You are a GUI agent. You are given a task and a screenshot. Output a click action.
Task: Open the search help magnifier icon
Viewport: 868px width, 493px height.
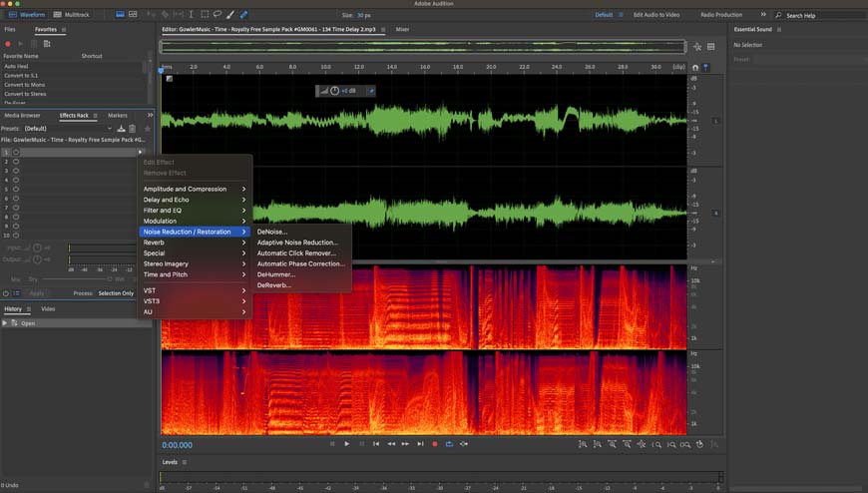click(x=778, y=15)
